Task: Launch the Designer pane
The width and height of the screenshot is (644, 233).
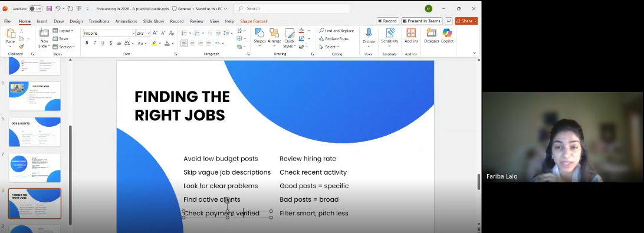Action: coord(432,36)
